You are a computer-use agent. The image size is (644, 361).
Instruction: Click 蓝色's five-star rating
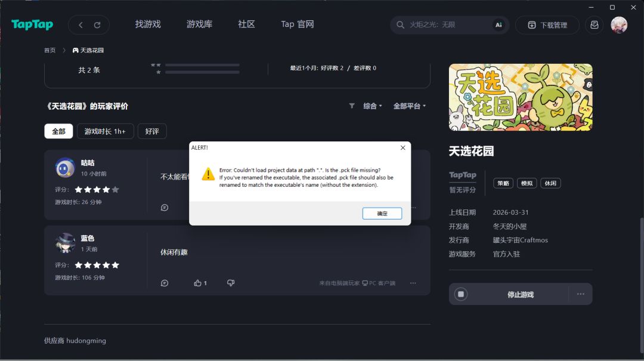97,265
